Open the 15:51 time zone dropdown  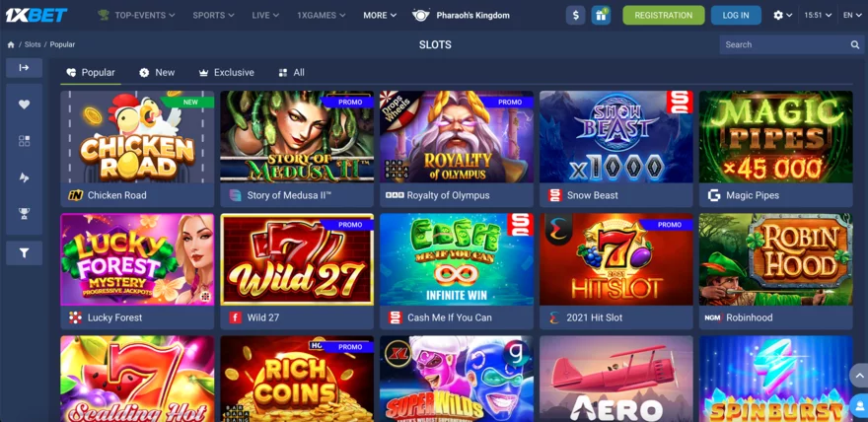[818, 15]
